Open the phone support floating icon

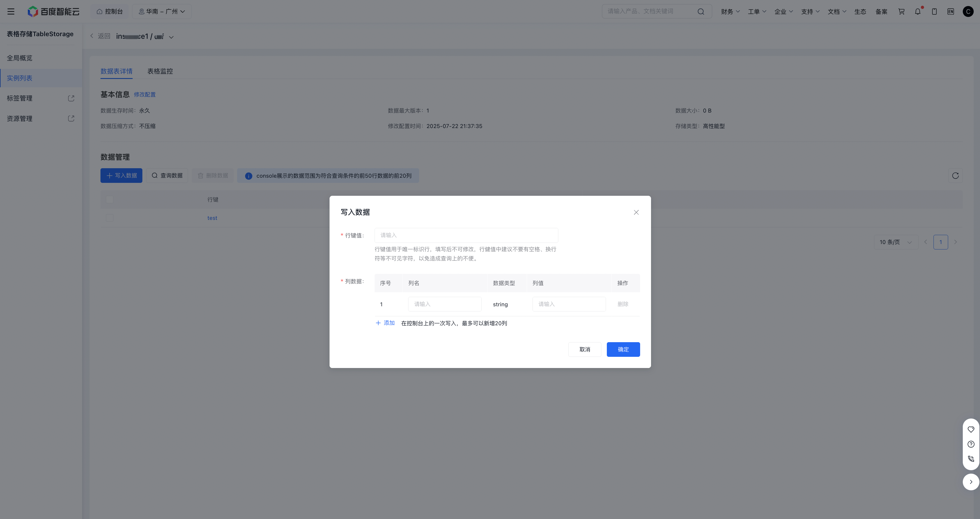tap(971, 458)
